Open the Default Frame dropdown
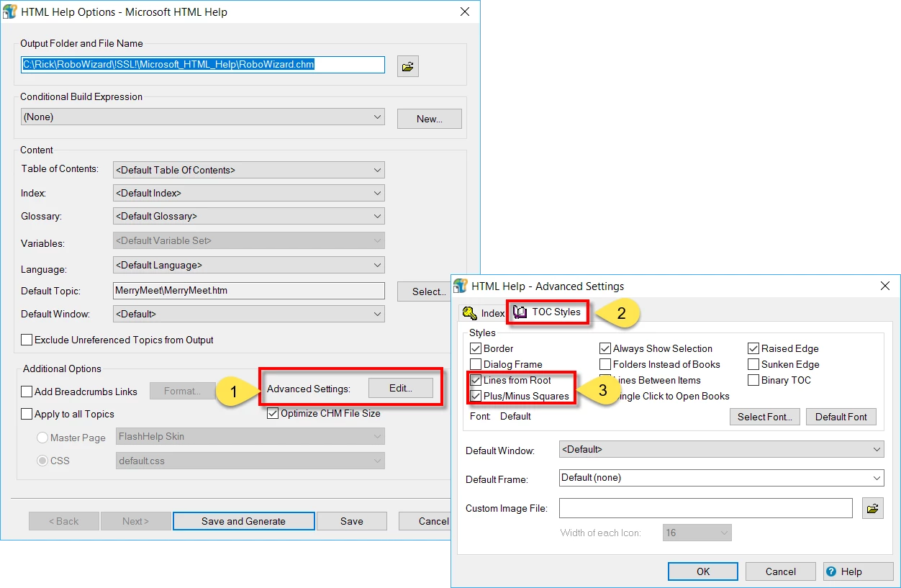The height and width of the screenshot is (588, 901). tap(721, 477)
